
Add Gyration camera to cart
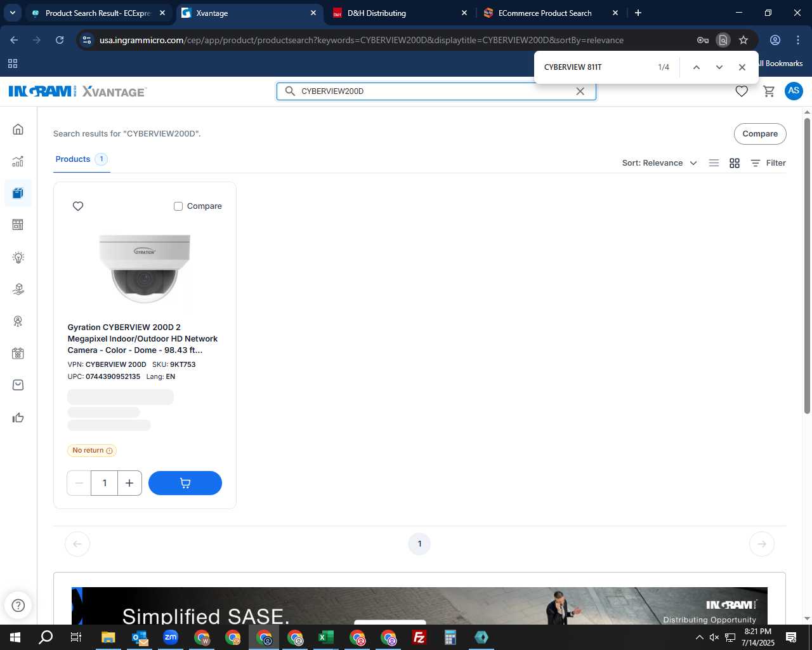185,483
